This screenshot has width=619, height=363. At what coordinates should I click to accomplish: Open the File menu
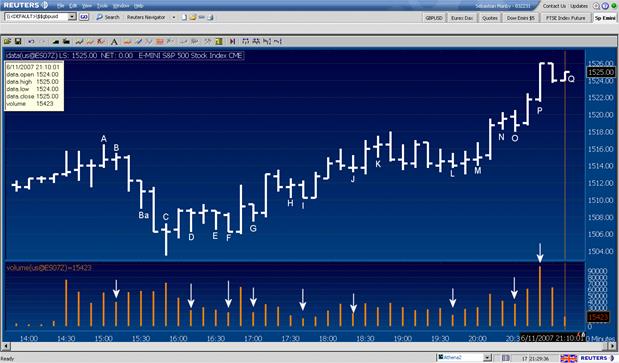60,6
